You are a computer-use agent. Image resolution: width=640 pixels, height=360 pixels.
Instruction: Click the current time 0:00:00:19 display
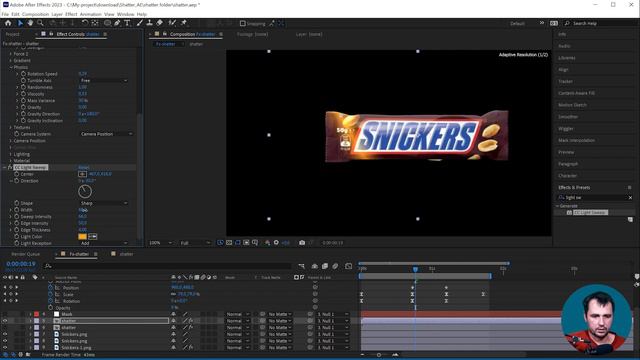coord(21,264)
